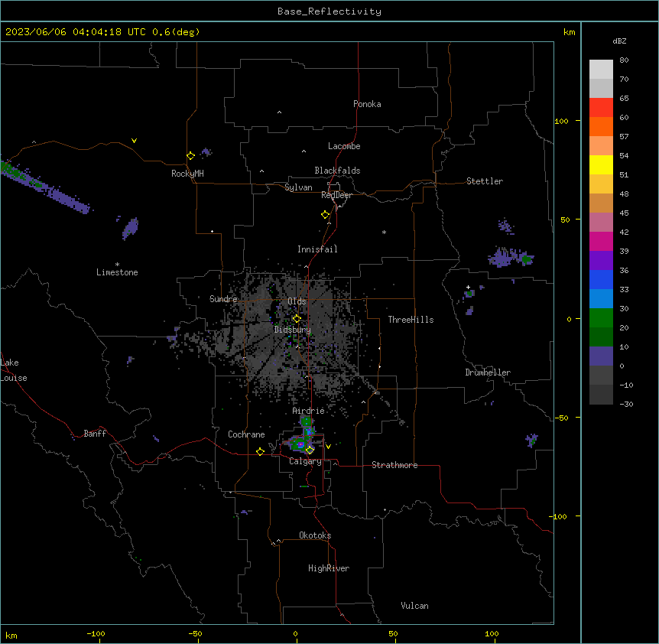This screenshot has height=644, width=659.
Task: Select the Cochrane label
Action: point(246,434)
